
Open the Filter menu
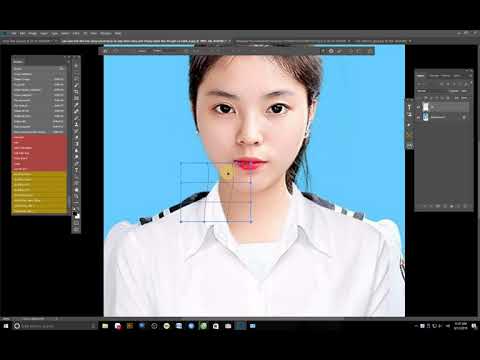click(76, 34)
